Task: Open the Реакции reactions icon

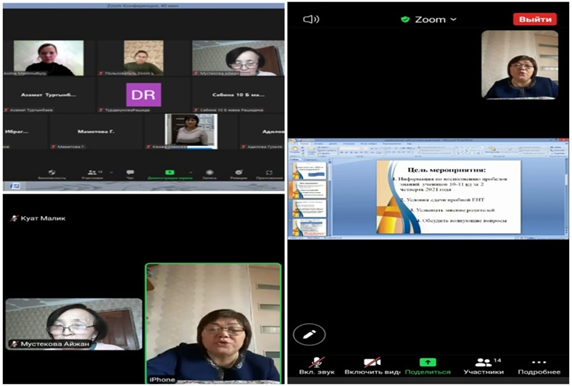Action: click(239, 172)
